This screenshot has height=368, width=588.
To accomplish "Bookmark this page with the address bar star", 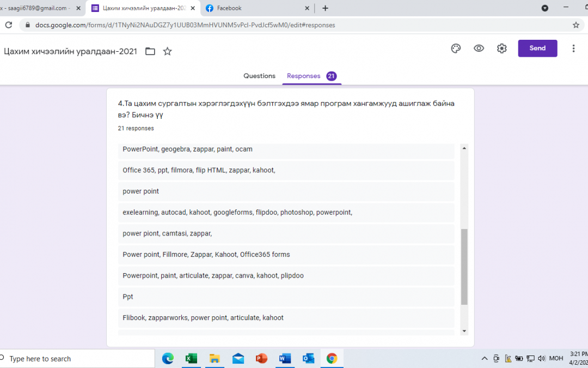I will tap(575, 25).
